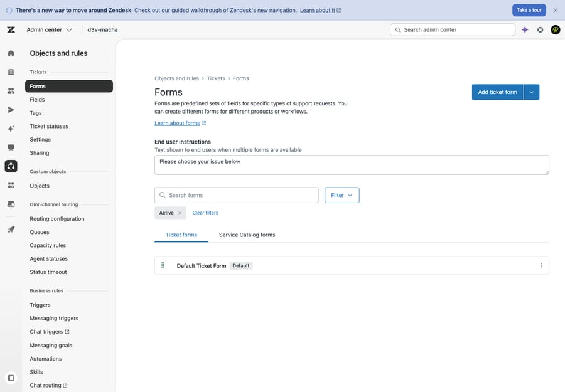Open Automations in sidebar

coord(46,359)
